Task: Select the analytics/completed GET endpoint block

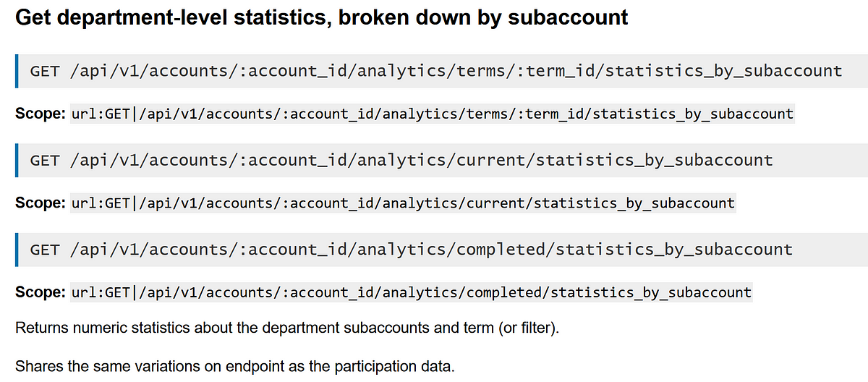Action: (441, 250)
